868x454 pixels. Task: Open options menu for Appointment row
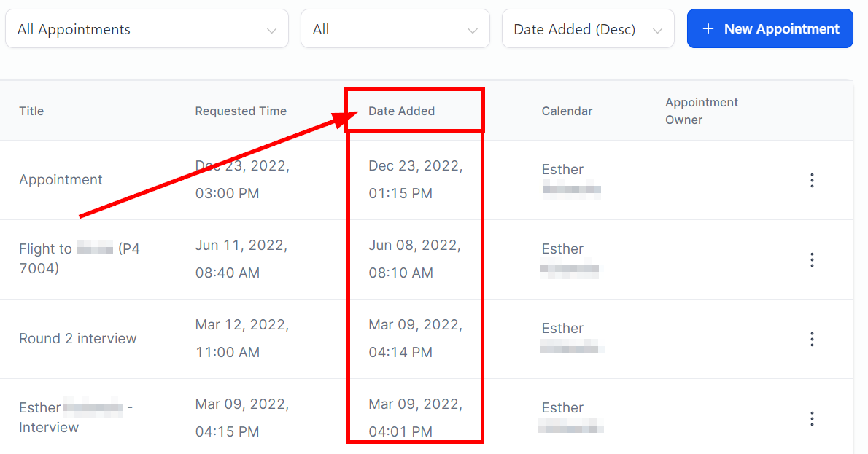(812, 180)
